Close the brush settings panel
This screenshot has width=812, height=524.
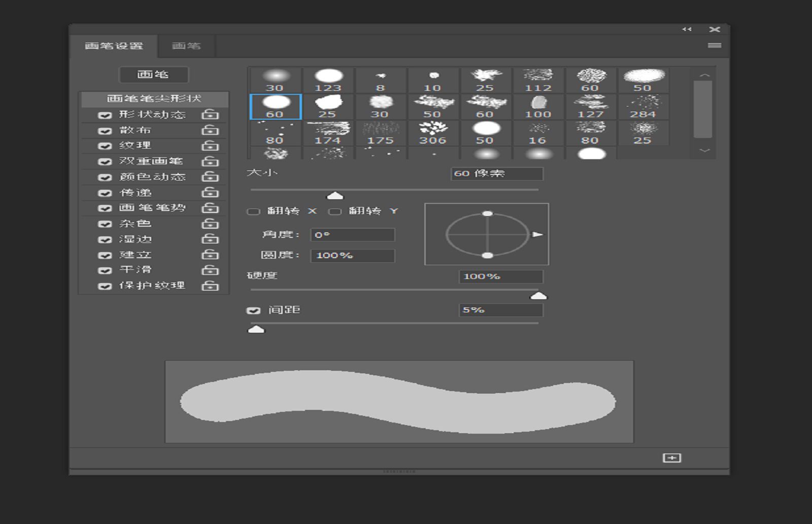tap(715, 29)
